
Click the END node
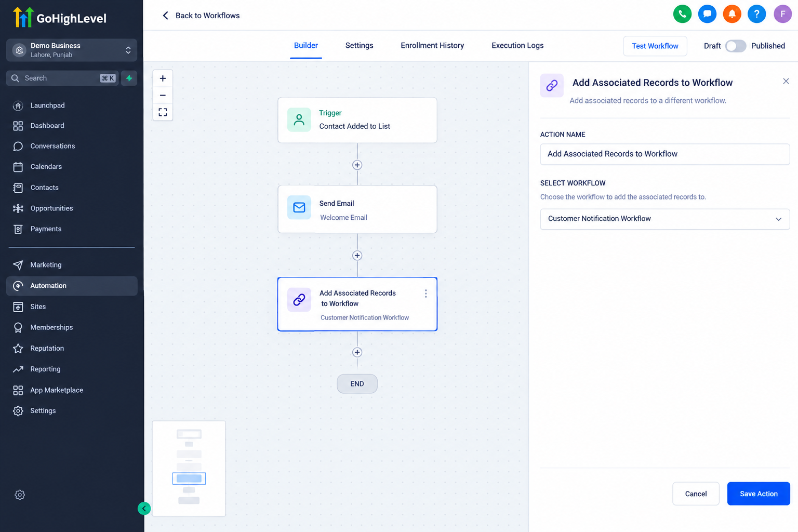coord(357,384)
